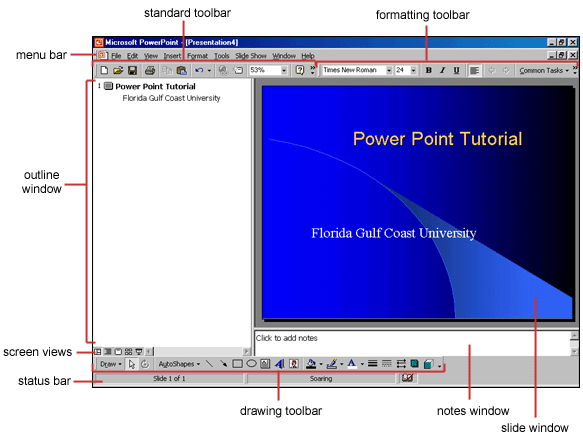583x437 pixels.
Task: Open the Draw menu dropdown
Action: click(111, 364)
